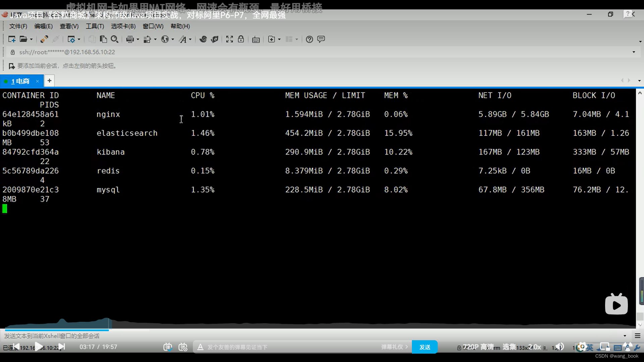Click the Xagent green icon

[215, 39]
